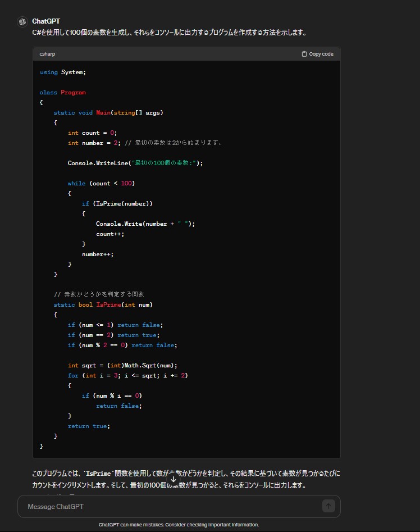
Task: Click the 'int sqrt = (int)Math.Sqrt(num)' line
Action: 122,365
